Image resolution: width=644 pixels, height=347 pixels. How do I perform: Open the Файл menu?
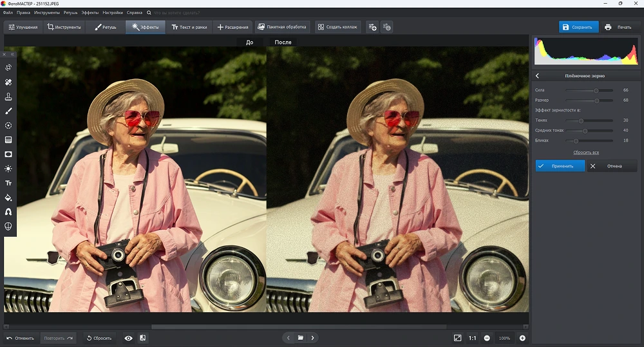[x=8, y=13]
